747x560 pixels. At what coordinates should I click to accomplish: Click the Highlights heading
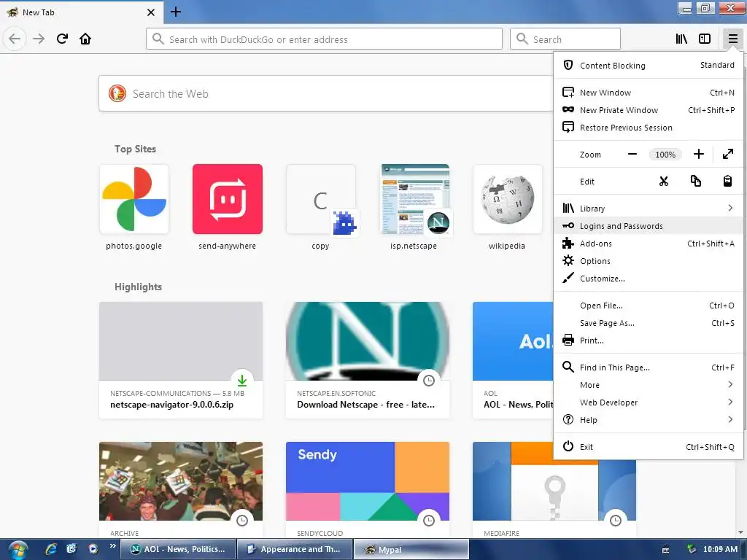[x=138, y=287]
